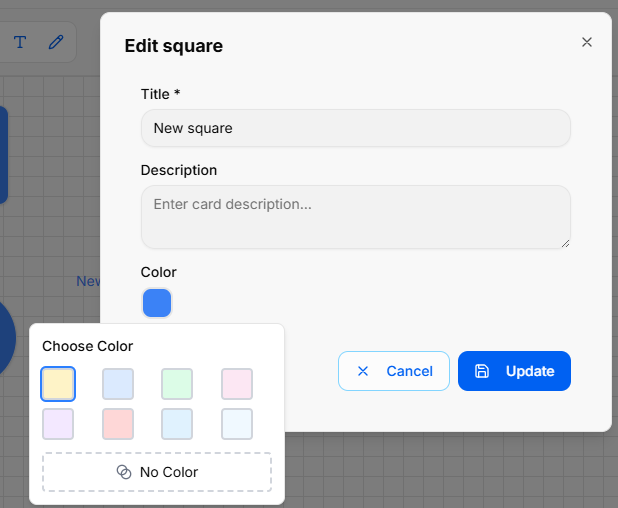
Task: Choose the light green color swatch
Action: [177, 384]
